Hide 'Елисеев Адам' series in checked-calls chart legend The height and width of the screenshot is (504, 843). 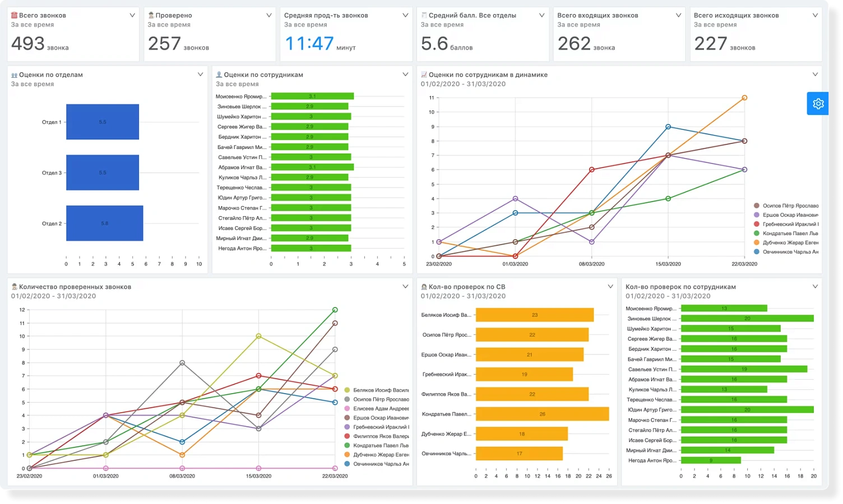coord(377,409)
